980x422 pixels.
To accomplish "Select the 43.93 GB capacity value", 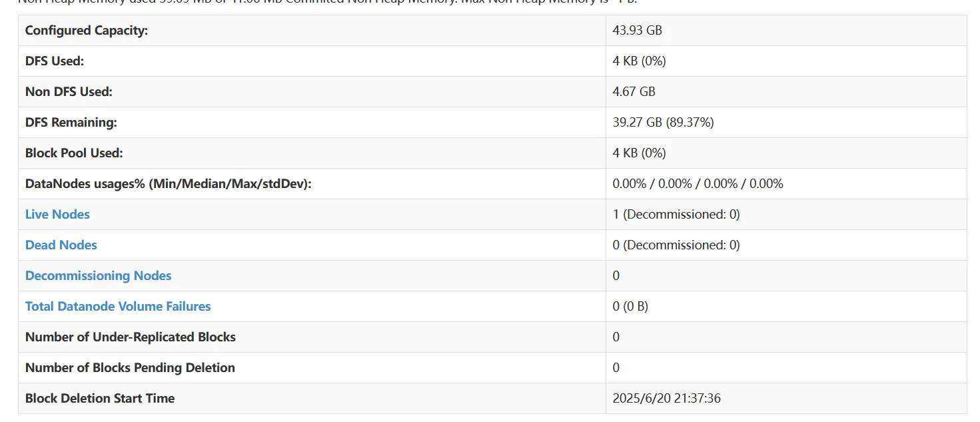I will coord(638,30).
